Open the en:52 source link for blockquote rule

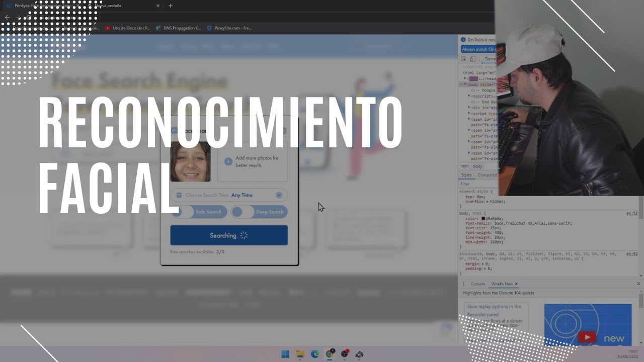[632, 254]
